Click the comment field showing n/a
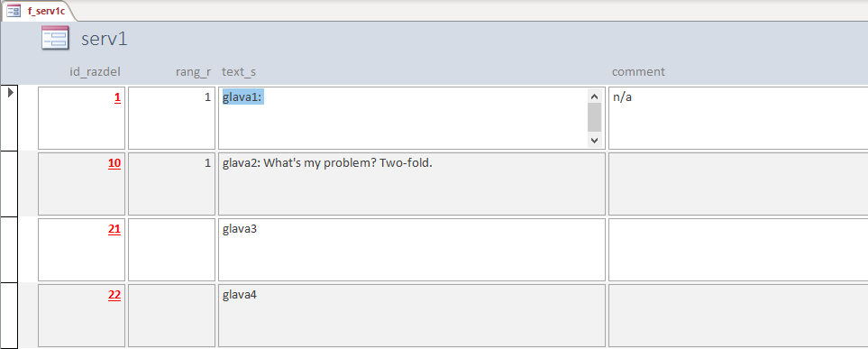This screenshot has width=868, height=349. click(738, 118)
